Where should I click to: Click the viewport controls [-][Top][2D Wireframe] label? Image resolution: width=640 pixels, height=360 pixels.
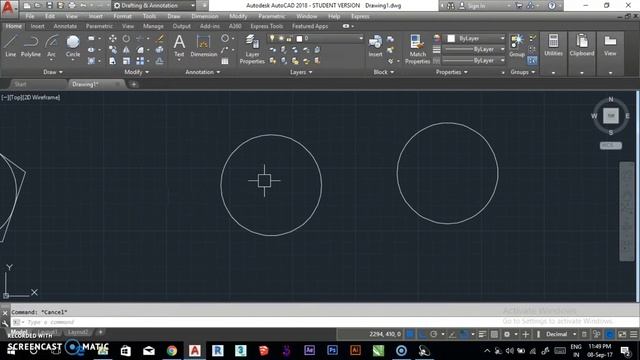[31, 98]
